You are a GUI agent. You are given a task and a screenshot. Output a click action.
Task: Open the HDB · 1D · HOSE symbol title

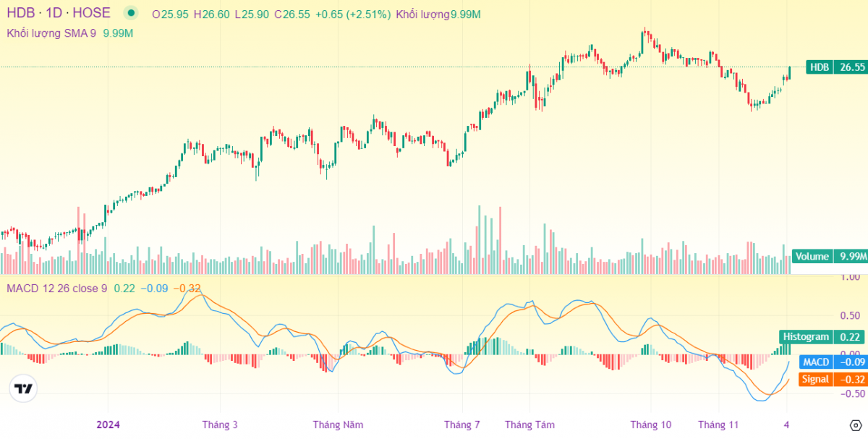[59, 13]
